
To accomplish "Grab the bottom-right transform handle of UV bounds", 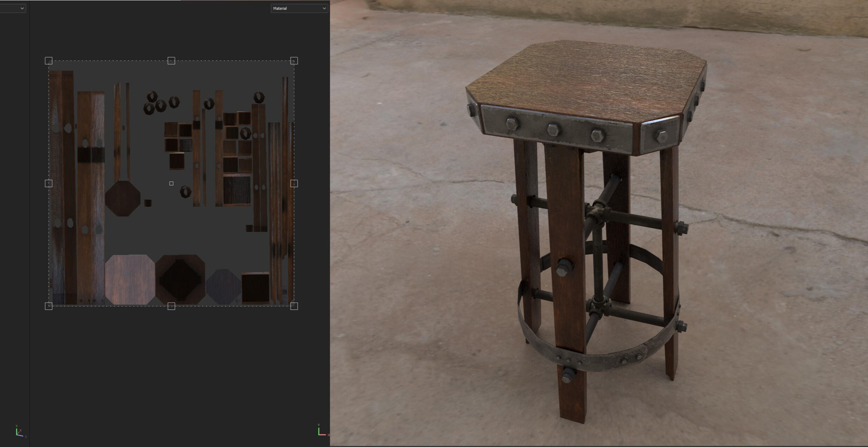I will [x=294, y=306].
